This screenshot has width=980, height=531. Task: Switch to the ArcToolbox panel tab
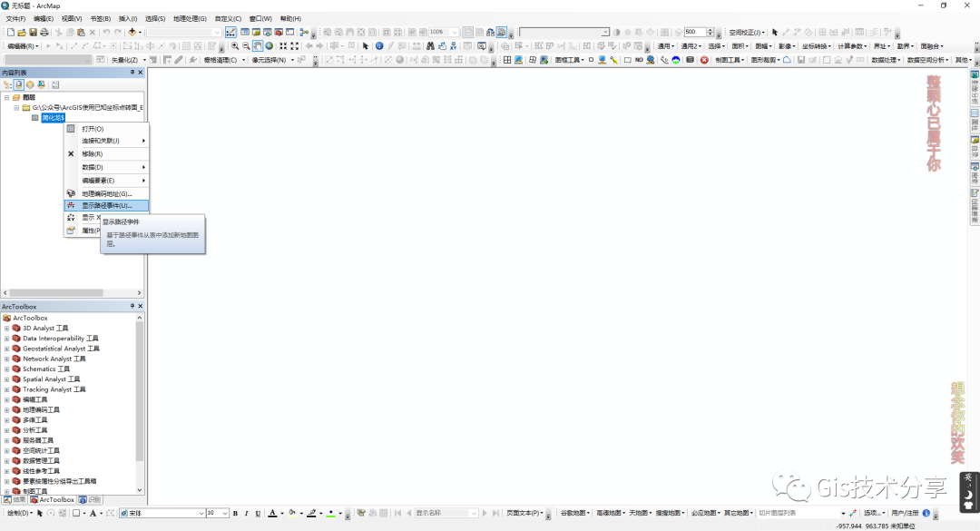(x=52, y=500)
